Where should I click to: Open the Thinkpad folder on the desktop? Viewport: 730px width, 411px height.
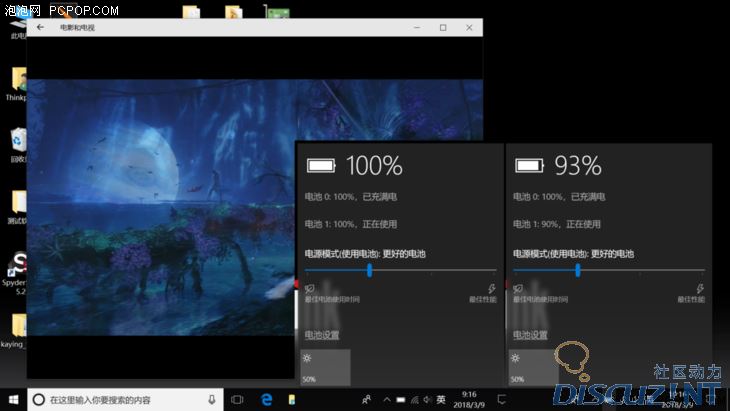pos(19,81)
